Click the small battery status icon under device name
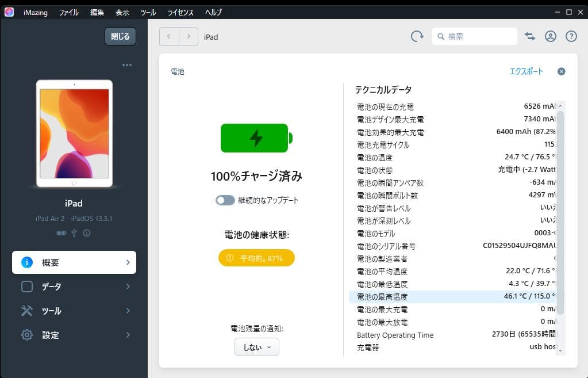 click(x=62, y=232)
